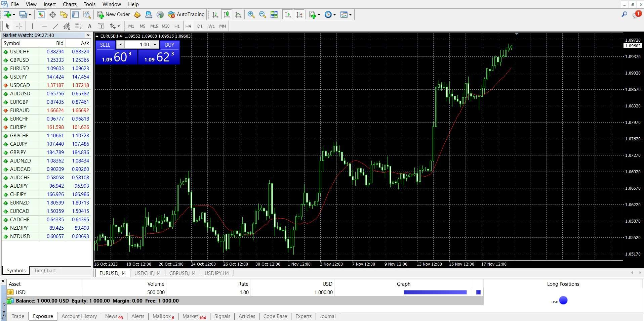Switch timeframe to H1
Screen dimensions: 644x321
coord(177,26)
